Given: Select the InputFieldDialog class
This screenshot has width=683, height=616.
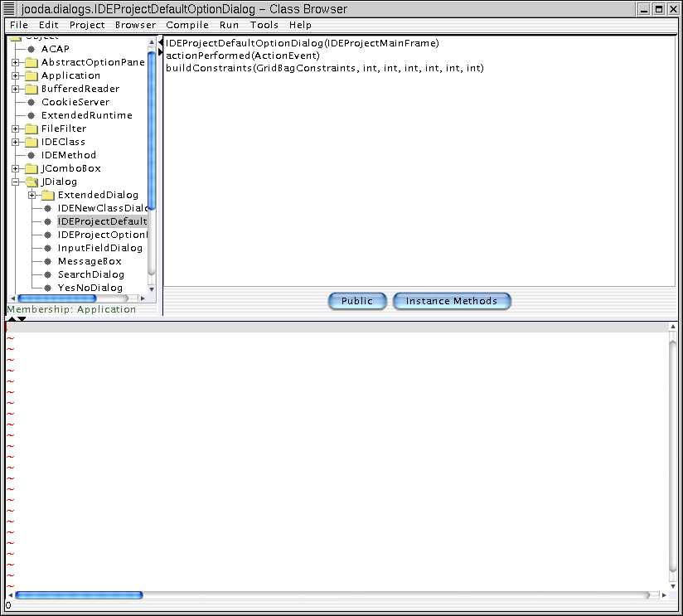Looking at the screenshot, I should point(100,249).
